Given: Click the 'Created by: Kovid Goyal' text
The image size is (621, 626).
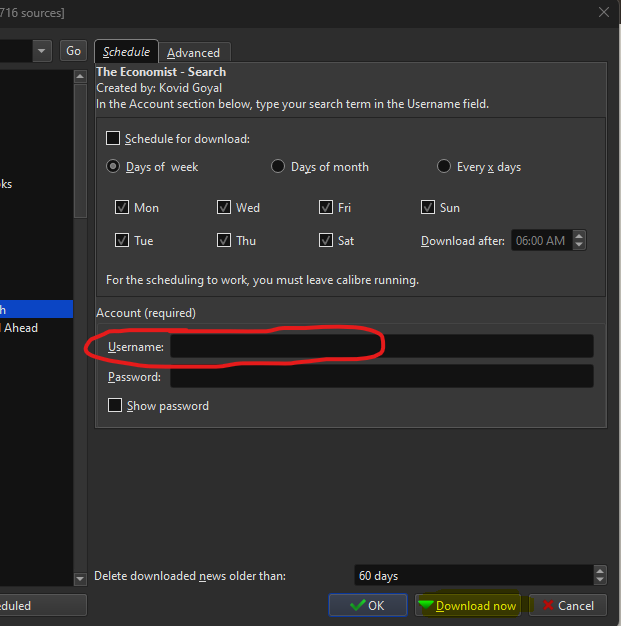Looking at the screenshot, I should 159,88.
